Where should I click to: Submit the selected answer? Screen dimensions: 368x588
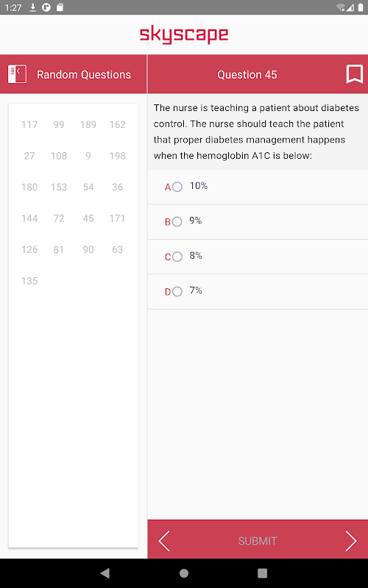[258, 541]
